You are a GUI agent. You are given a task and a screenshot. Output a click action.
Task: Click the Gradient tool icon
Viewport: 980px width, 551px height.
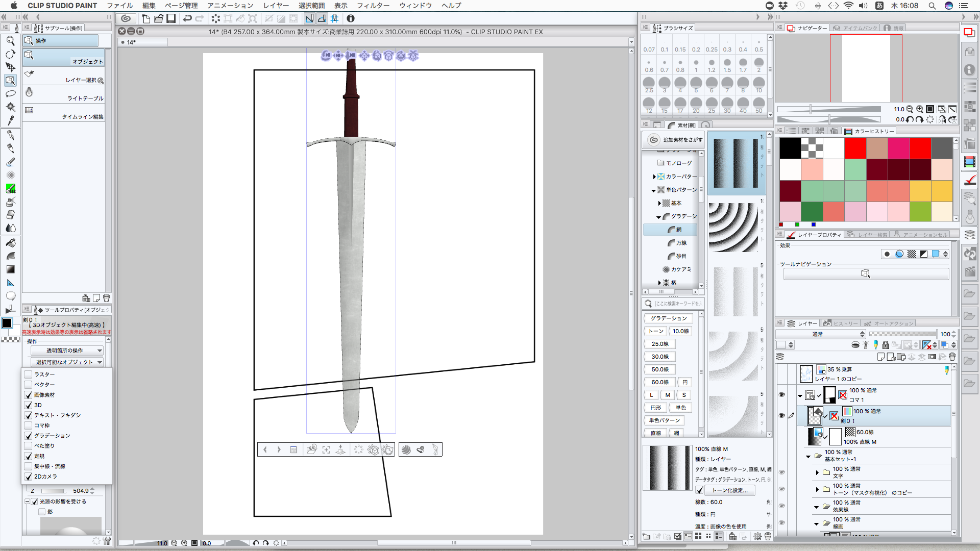point(10,269)
